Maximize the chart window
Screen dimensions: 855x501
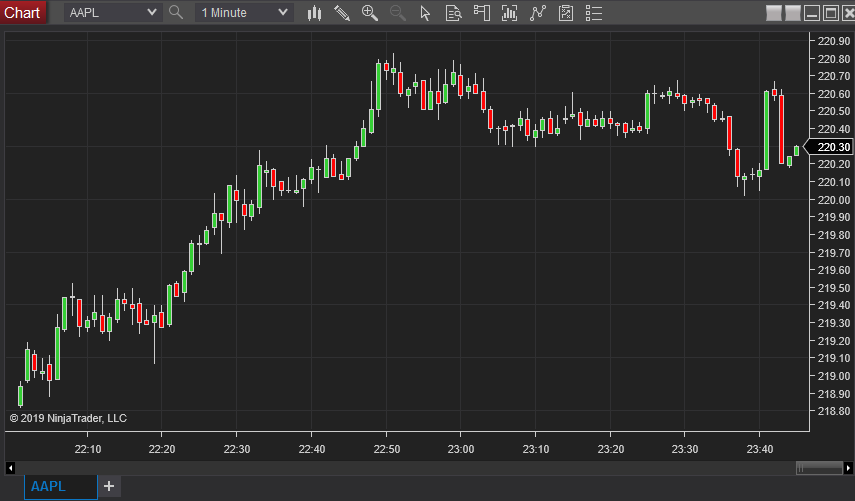click(x=831, y=13)
